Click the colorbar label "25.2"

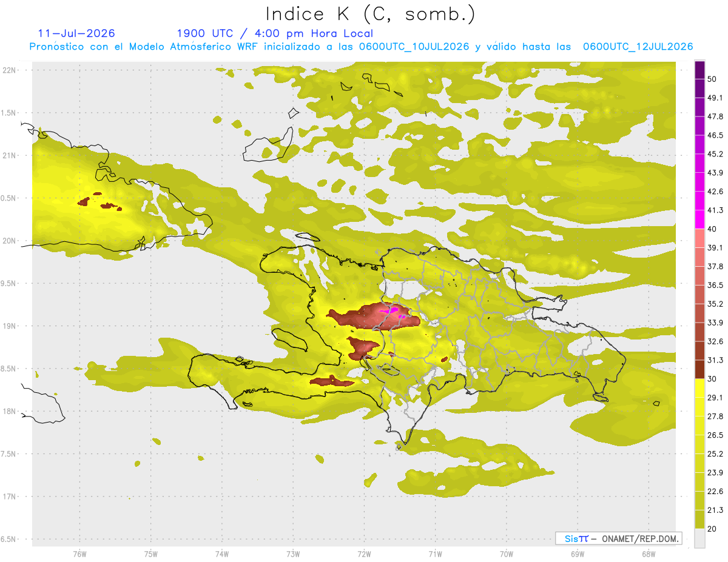[x=715, y=453]
